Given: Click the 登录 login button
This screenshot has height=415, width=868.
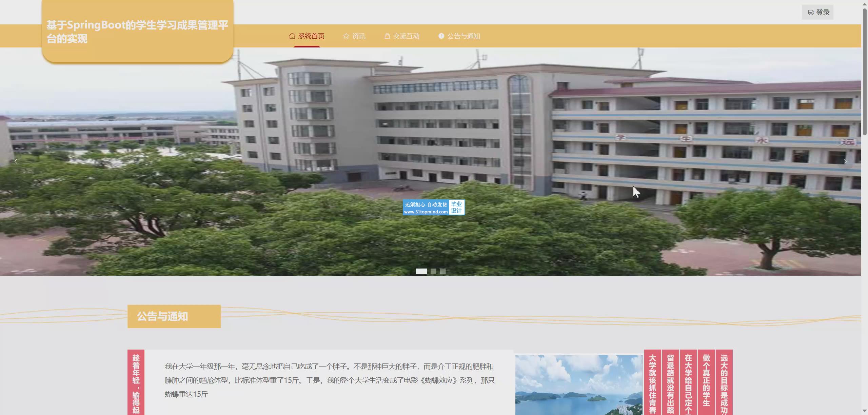Looking at the screenshot, I should 818,13.
